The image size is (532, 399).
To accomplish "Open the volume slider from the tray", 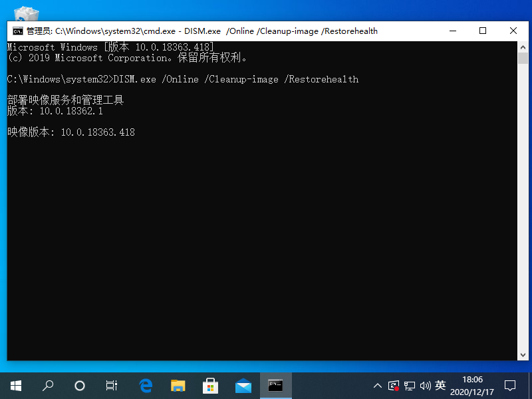I will 425,385.
